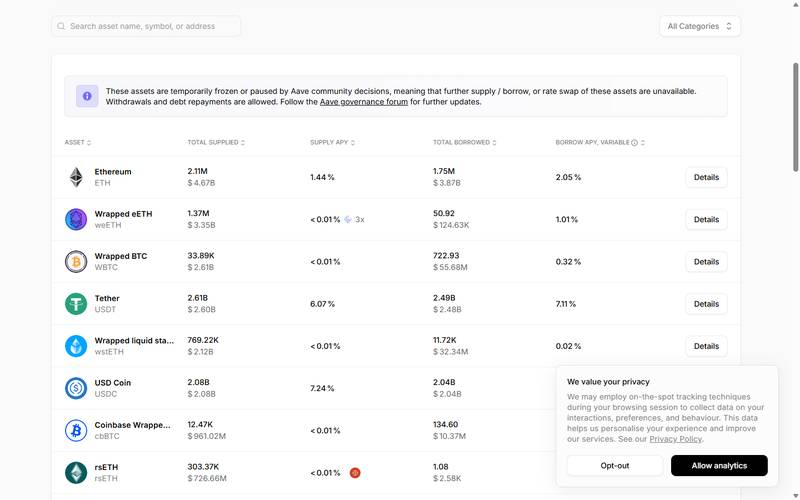Click the vertical page scrollbar thumb
The image size is (800, 500).
[x=795, y=117]
